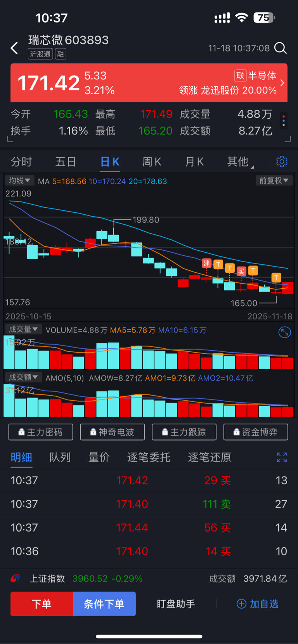Tap the red 下单 order button

click(x=42, y=604)
